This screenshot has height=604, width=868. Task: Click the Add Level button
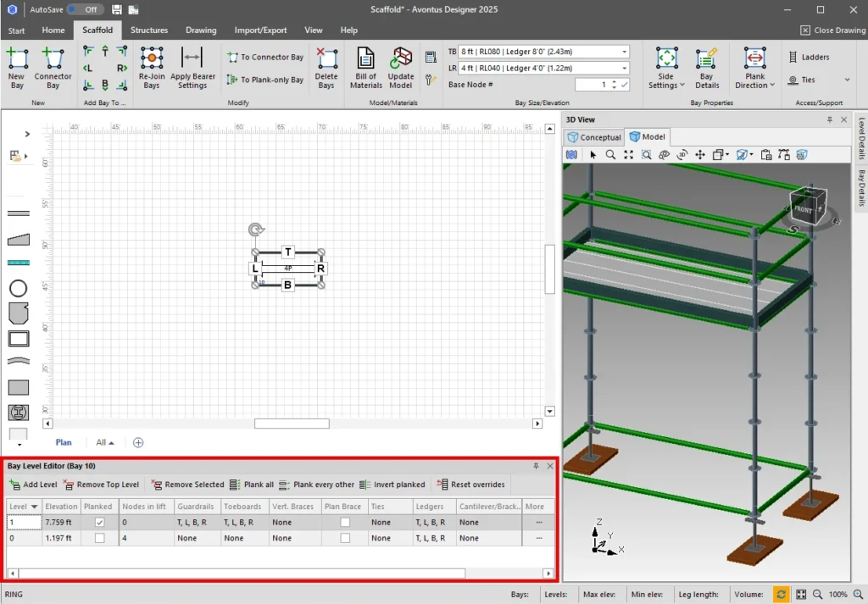pyautogui.click(x=33, y=485)
